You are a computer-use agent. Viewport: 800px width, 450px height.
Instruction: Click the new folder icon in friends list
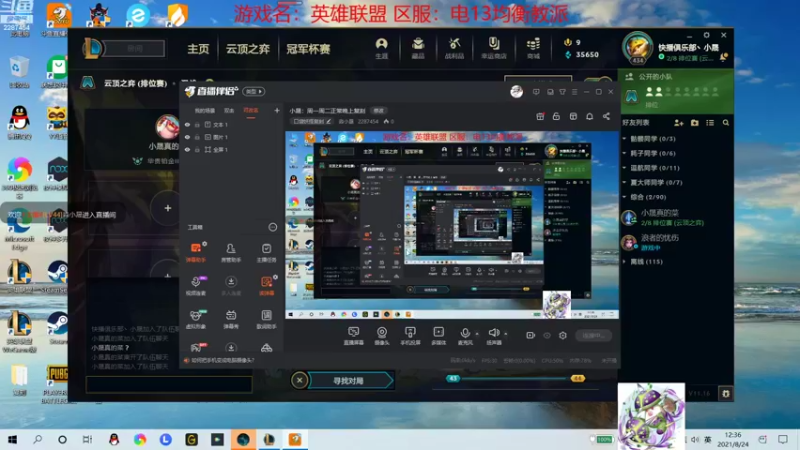point(694,123)
